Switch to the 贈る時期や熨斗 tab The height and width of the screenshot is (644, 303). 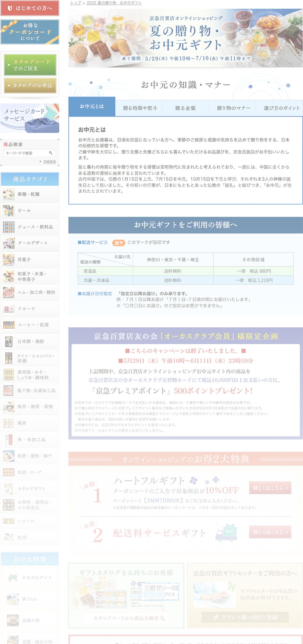pyautogui.click(x=140, y=108)
